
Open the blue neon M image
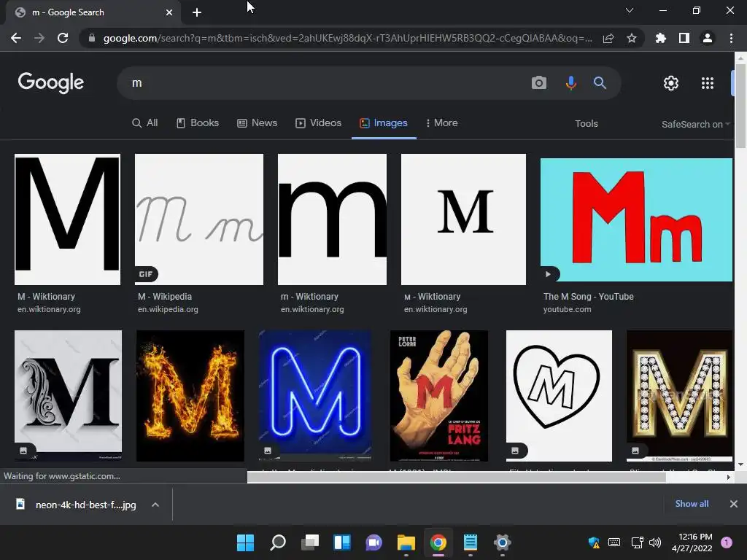[x=315, y=395]
